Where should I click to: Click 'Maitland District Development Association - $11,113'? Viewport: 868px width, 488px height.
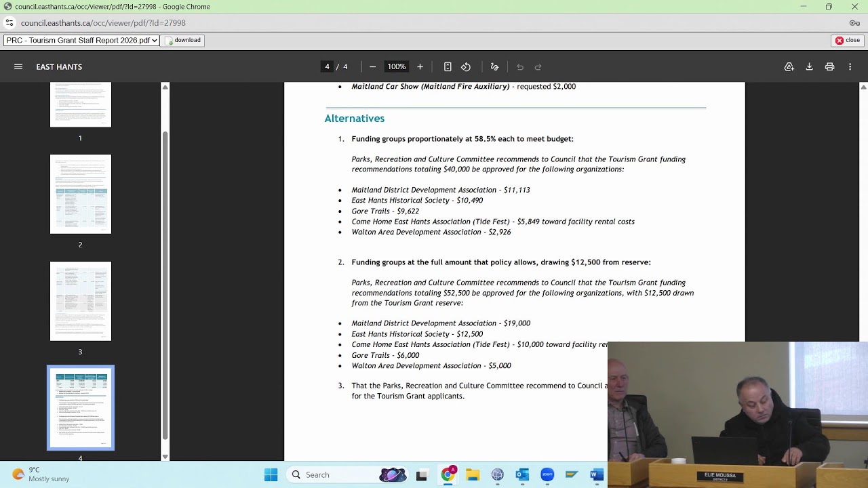point(441,190)
